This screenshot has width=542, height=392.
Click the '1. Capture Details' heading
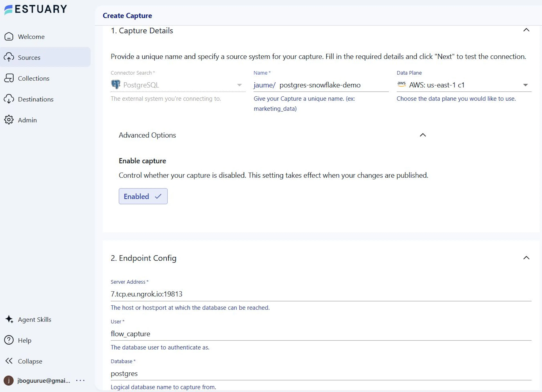point(142,31)
